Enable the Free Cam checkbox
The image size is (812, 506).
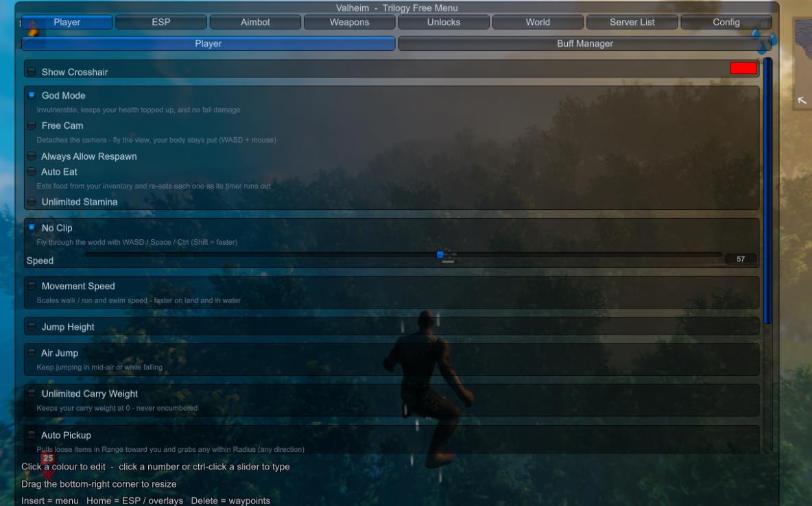pos(32,125)
